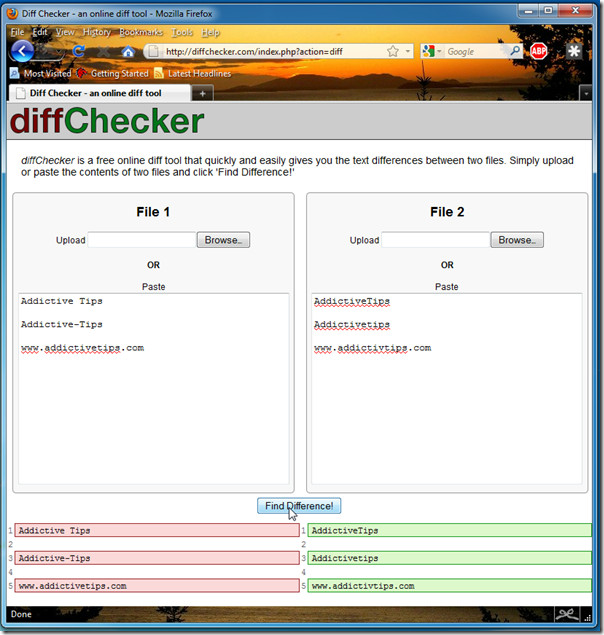The width and height of the screenshot is (604, 635).
Task: Select 'www.addictivtips.com' green diff row 5
Action: point(363,586)
